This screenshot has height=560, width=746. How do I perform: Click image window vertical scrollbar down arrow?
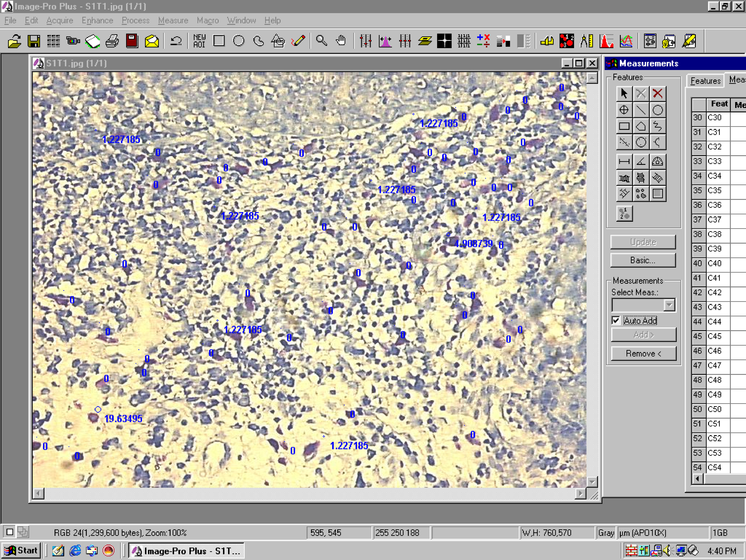(x=592, y=482)
